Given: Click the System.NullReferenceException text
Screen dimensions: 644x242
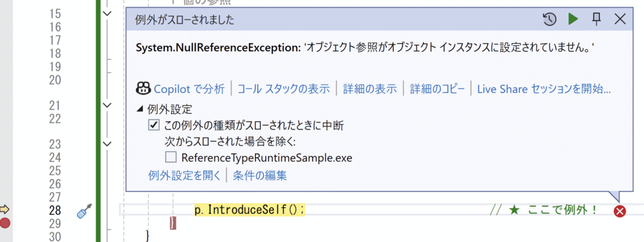Looking at the screenshot, I should coord(219,48).
